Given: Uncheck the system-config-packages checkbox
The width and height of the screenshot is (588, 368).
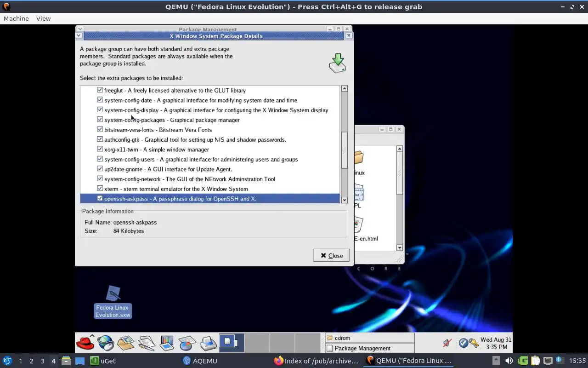Looking at the screenshot, I should coord(100,120).
